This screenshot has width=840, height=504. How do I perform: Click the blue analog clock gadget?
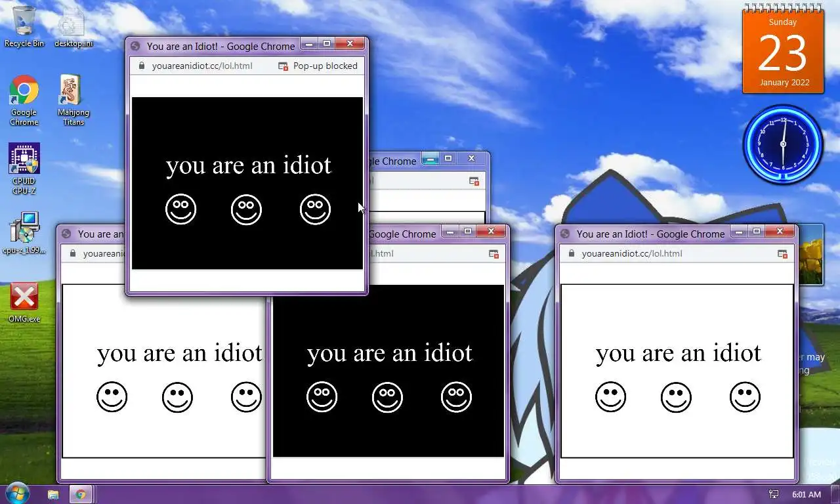pyautogui.click(x=783, y=144)
